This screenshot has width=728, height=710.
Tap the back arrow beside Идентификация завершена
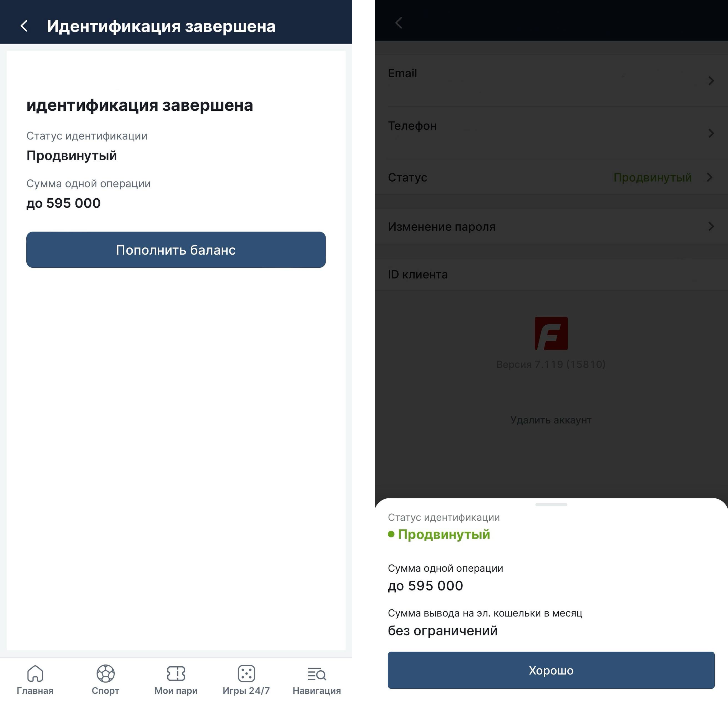[x=24, y=26]
